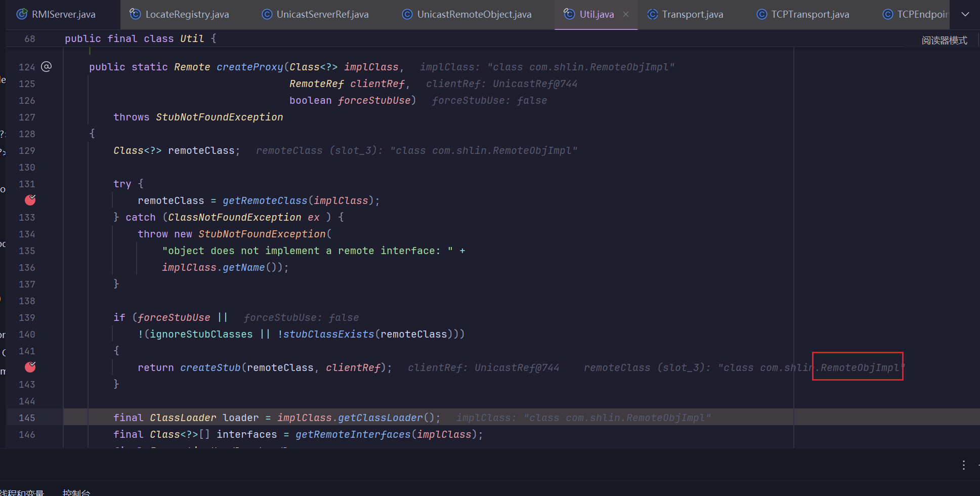
Task: Click the RMIServer.java class file icon
Action: [22, 14]
